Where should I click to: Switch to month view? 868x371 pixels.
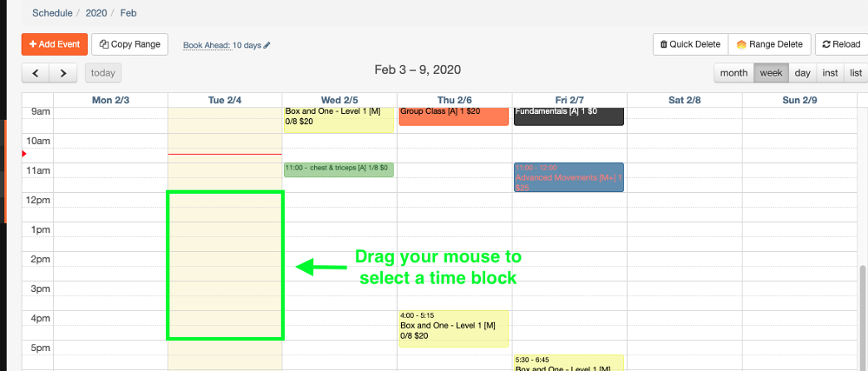(x=734, y=72)
